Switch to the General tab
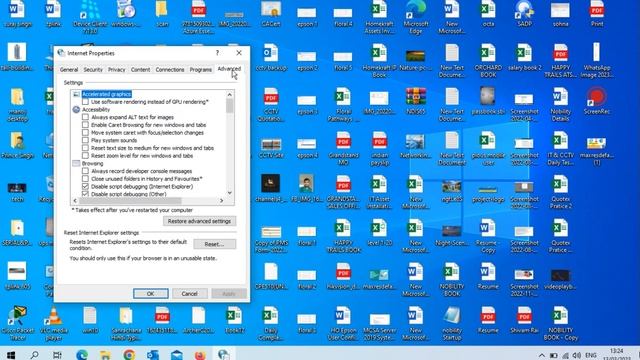 [69, 70]
